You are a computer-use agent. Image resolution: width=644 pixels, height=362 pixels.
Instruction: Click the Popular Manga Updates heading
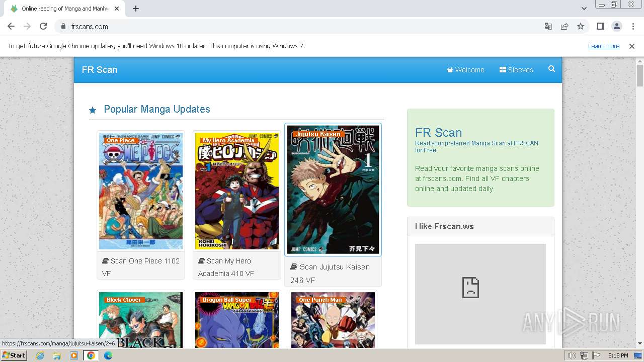157,109
